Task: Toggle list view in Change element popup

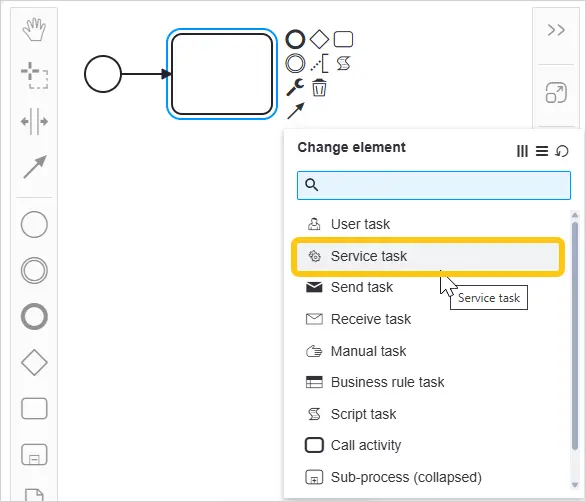Action: [x=542, y=151]
